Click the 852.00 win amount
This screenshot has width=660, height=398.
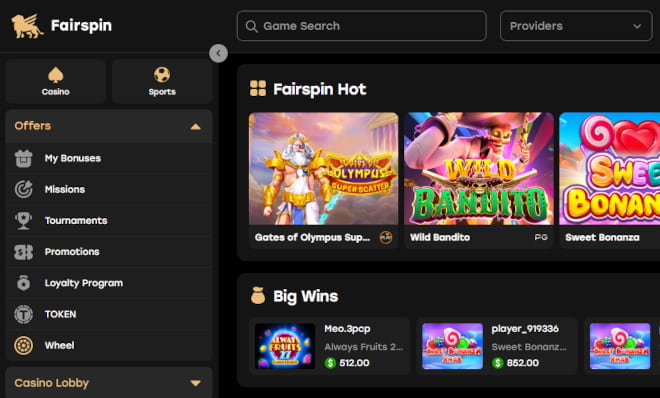(x=523, y=363)
